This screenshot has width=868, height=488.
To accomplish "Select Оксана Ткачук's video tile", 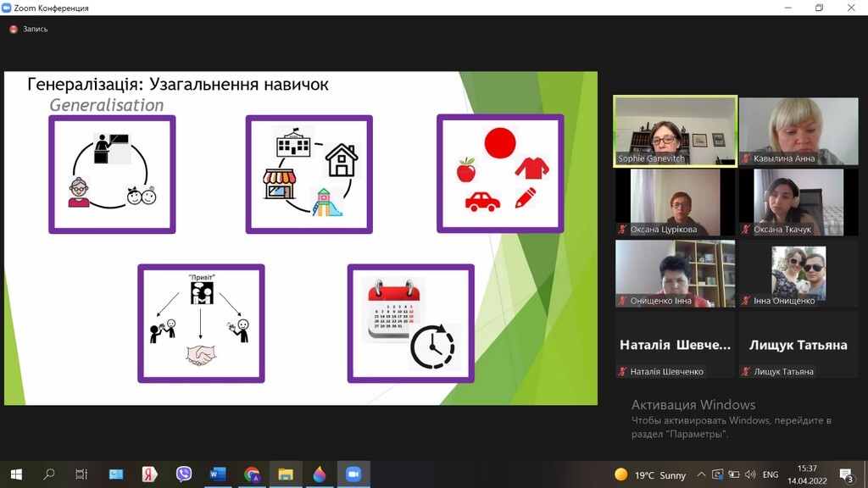I will (798, 202).
